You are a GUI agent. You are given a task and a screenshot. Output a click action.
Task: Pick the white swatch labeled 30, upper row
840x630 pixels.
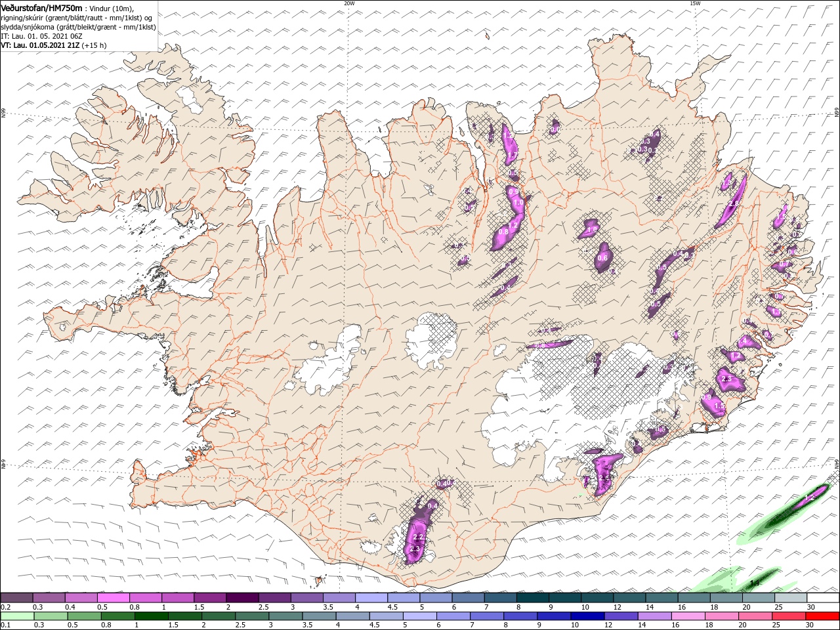(x=824, y=598)
